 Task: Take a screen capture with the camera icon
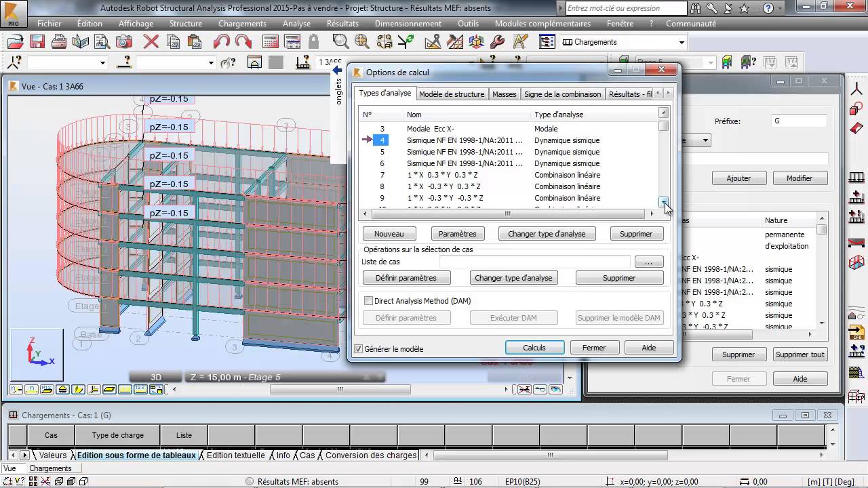tap(124, 41)
